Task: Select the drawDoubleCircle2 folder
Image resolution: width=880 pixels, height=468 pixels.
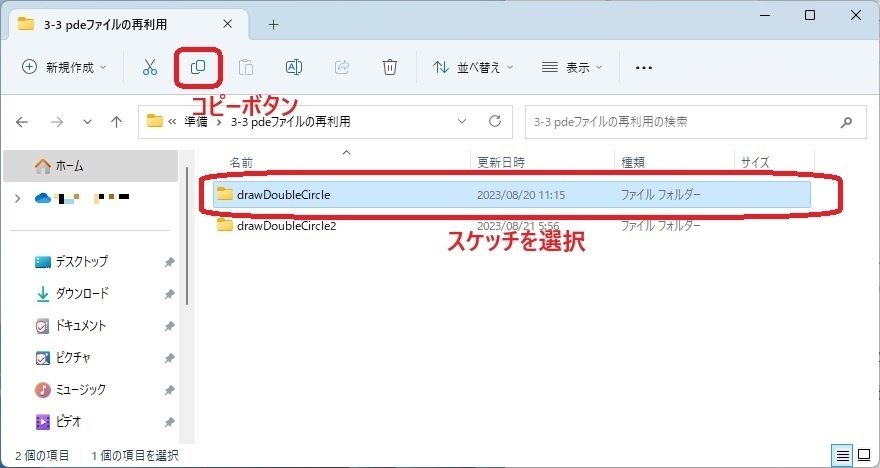Action: pyautogui.click(x=511, y=226)
